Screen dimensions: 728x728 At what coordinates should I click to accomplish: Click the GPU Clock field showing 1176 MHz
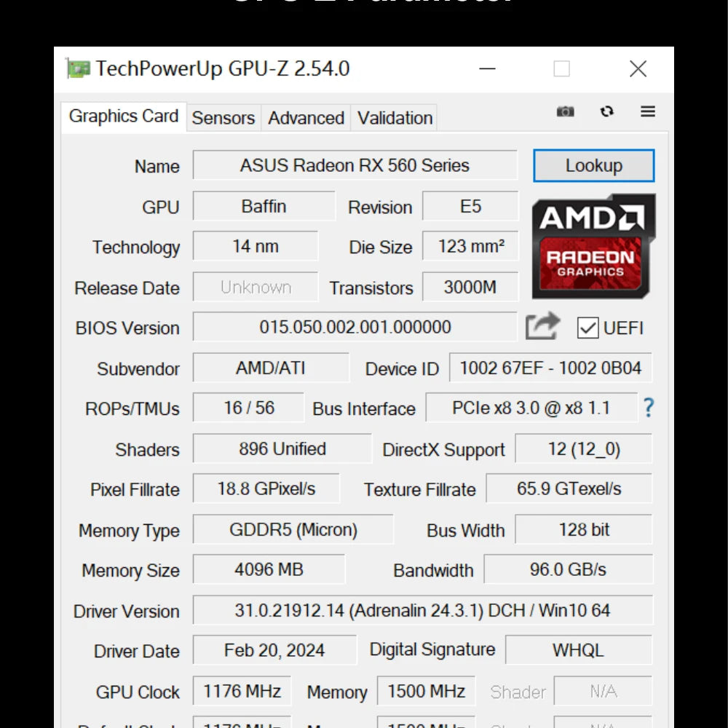point(242,691)
